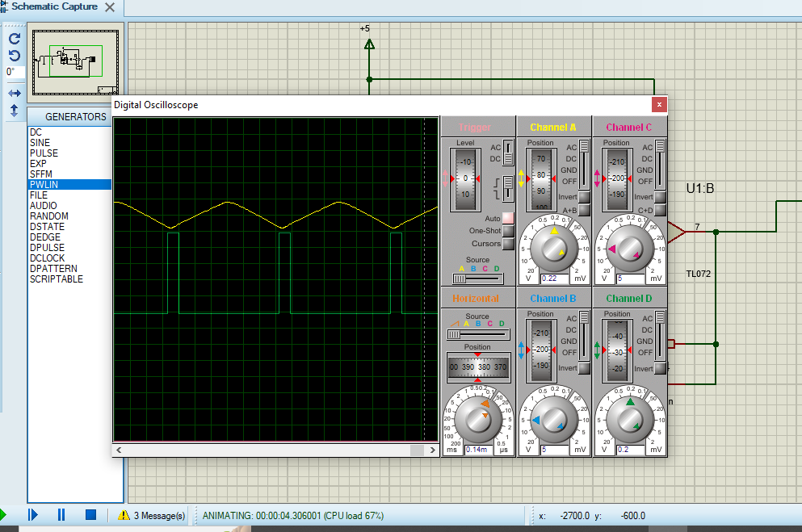The width and height of the screenshot is (802, 532).
Task: Click the rotate anti-clockwise icon
Action: (x=14, y=56)
